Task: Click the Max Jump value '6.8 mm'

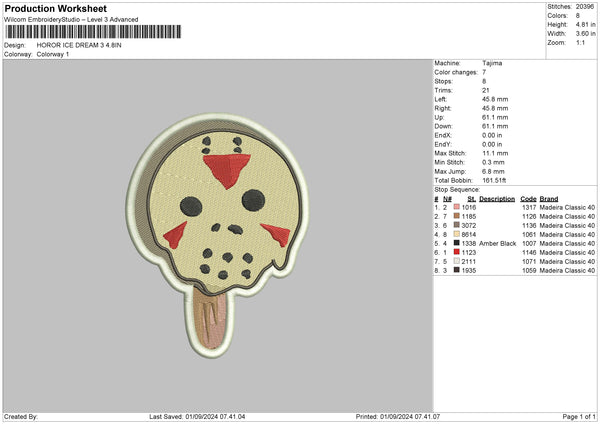Action: 493,171
